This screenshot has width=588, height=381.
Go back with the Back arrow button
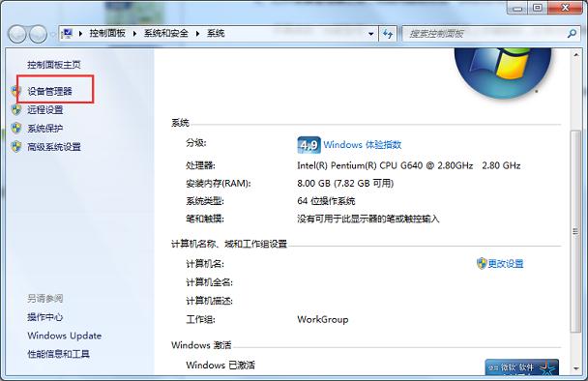tap(17, 34)
